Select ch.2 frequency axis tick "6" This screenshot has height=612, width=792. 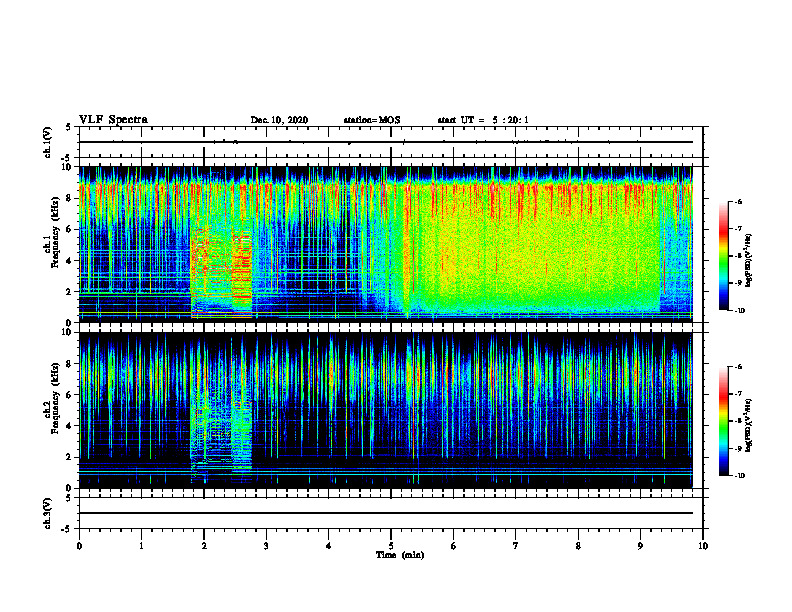(70, 395)
